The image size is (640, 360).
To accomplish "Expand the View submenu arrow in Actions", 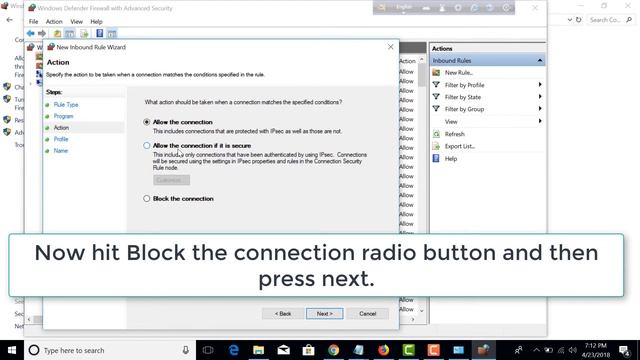I will [540, 121].
